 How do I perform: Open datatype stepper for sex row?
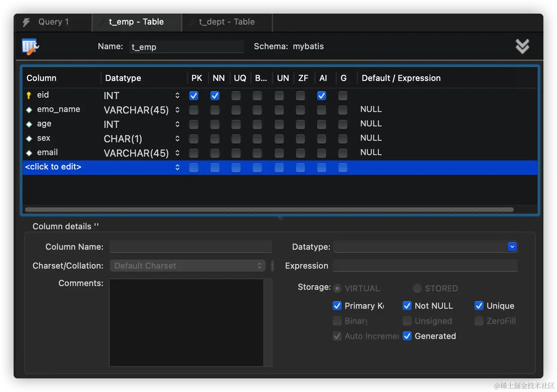(177, 139)
